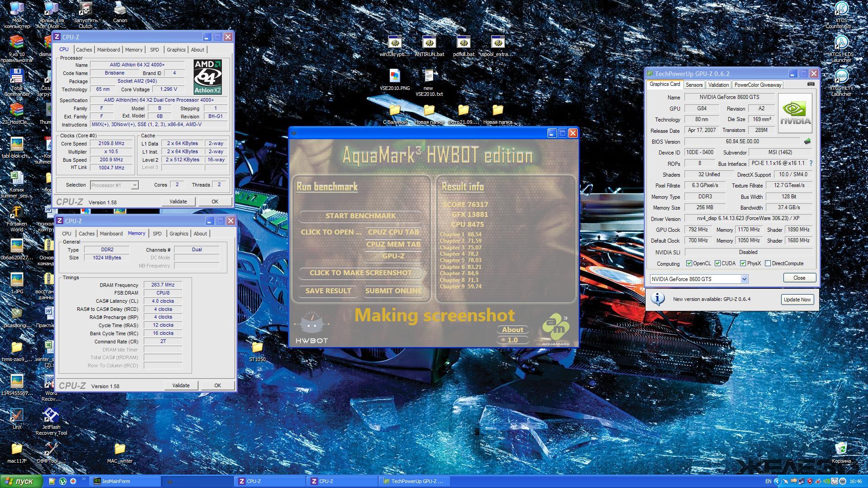Expand hidden quick launch items chevron
Screen dimensions: 868x488
click(84, 479)
